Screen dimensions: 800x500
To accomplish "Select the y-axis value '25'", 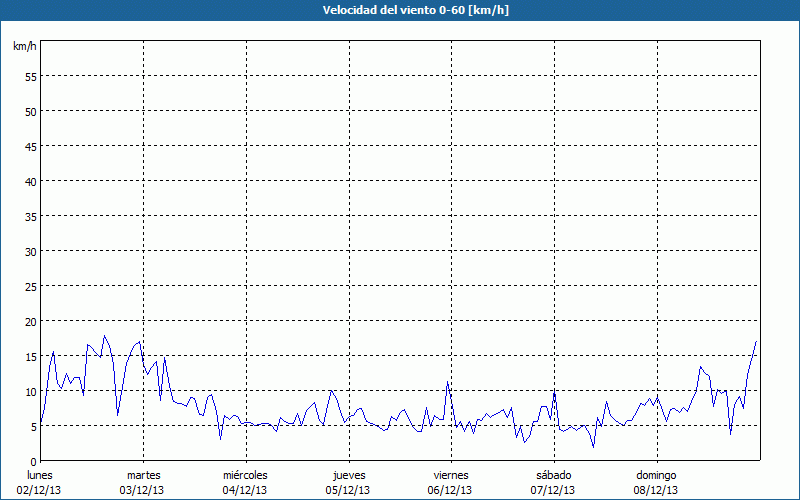I will pyautogui.click(x=30, y=286).
